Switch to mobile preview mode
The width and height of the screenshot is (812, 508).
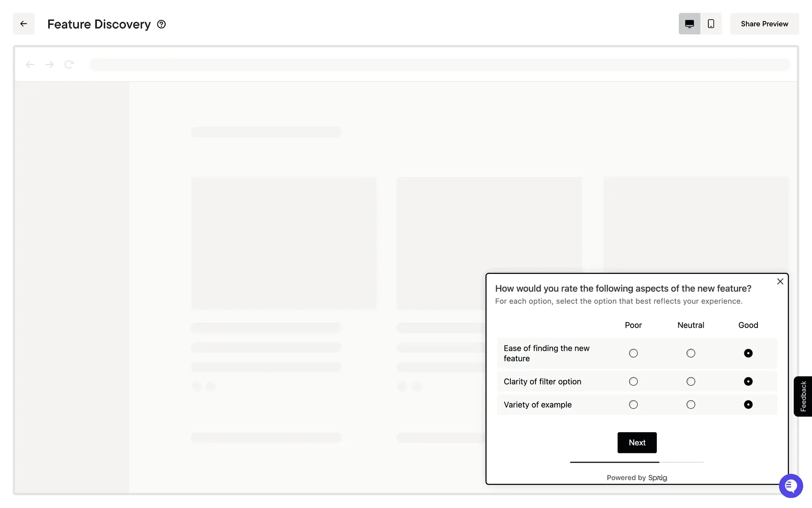tap(711, 24)
